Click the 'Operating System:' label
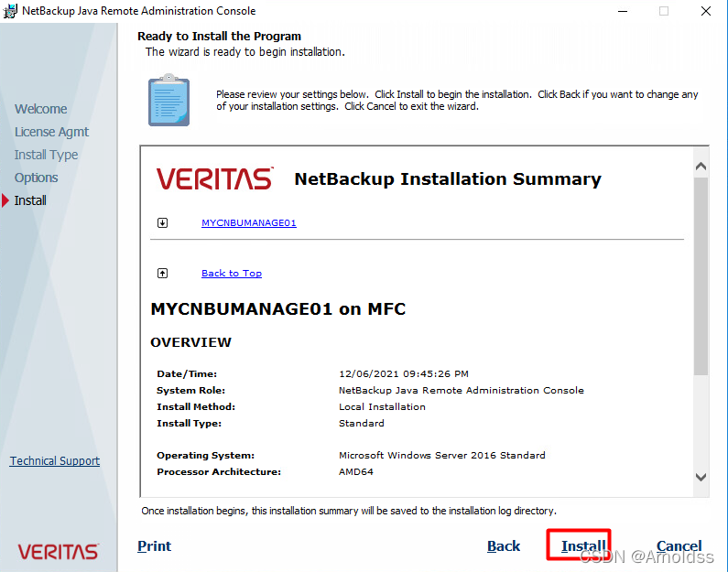 pos(206,455)
